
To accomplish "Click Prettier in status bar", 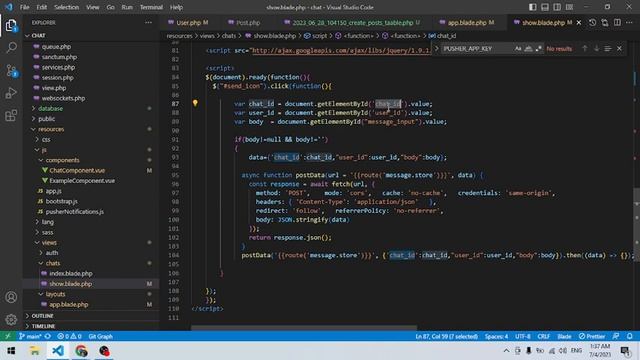I will [x=592, y=336].
